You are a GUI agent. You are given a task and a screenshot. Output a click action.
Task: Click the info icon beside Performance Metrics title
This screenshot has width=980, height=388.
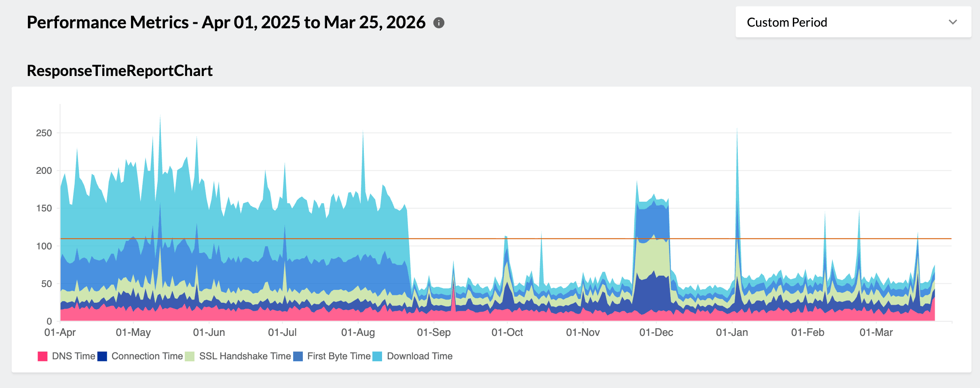(439, 23)
